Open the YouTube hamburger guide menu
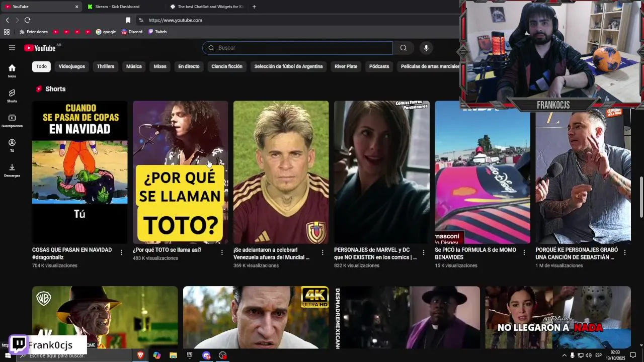The height and width of the screenshot is (362, 644). [12, 48]
